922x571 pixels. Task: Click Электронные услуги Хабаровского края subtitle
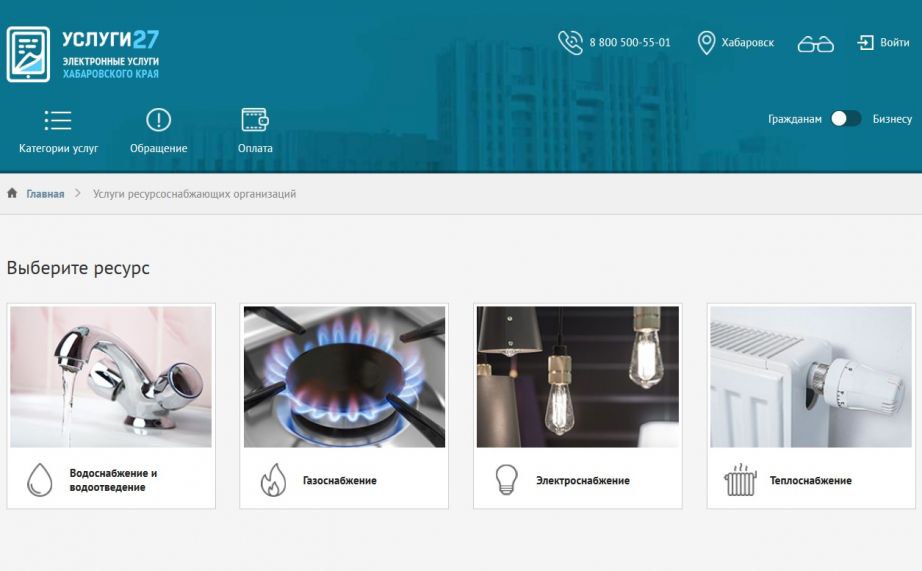pyautogui.click(x=111, y=67)
